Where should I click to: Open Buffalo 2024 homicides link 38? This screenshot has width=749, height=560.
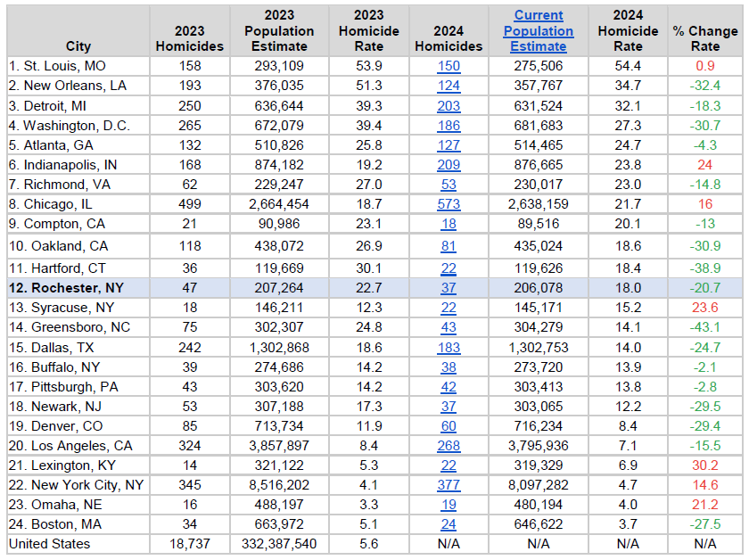pyautogui.click(x=449, y=367)
